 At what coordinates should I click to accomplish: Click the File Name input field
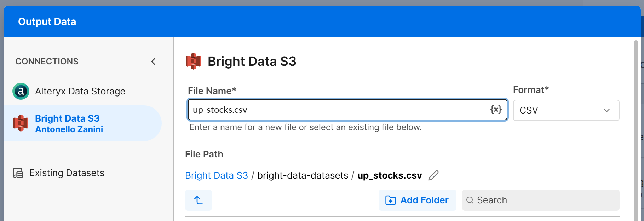[x=347, y=110]
